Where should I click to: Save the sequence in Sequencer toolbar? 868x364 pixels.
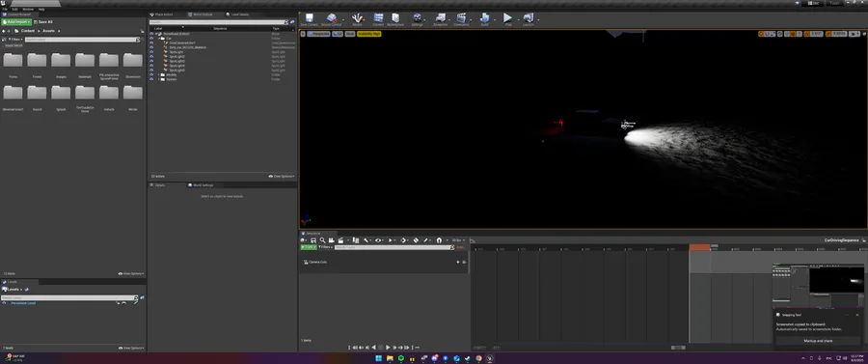coord(313,240)
